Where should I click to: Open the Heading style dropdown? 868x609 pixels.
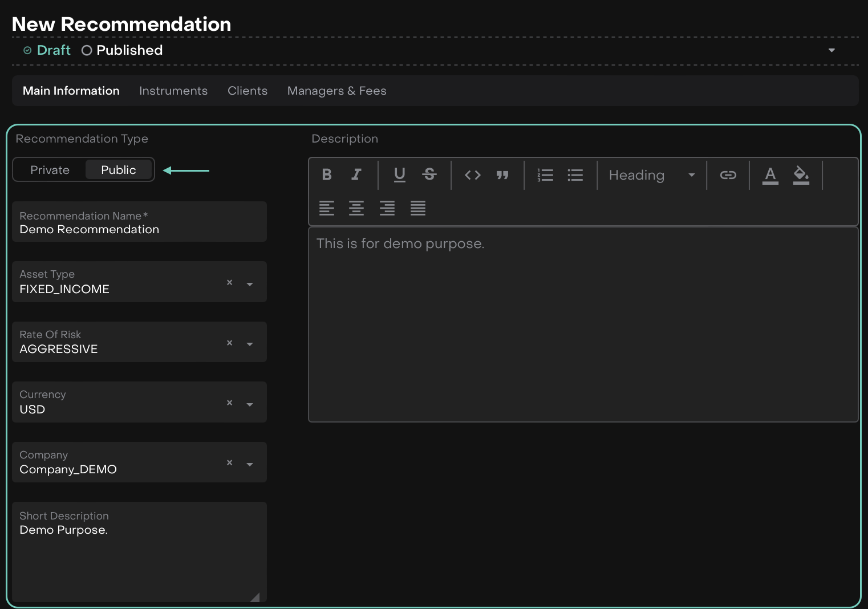[x=651, y=175]
